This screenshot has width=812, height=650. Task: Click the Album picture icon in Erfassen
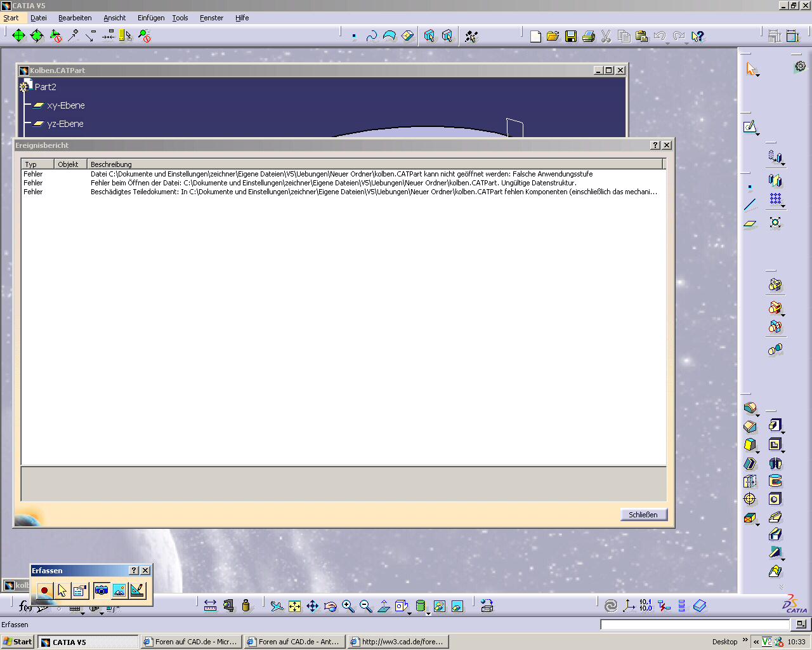coord(119,590)
